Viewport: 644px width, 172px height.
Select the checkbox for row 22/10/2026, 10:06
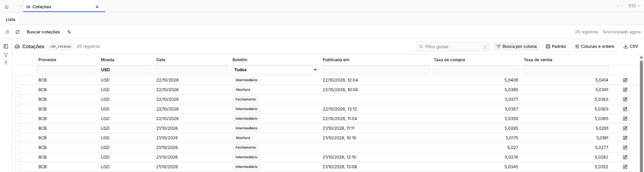tap(18, 89)
